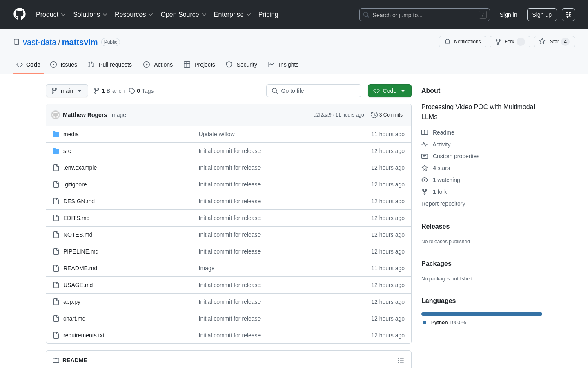
Task: Click the tag icon next to 0 Tags
Action: [x=132, y=91]
